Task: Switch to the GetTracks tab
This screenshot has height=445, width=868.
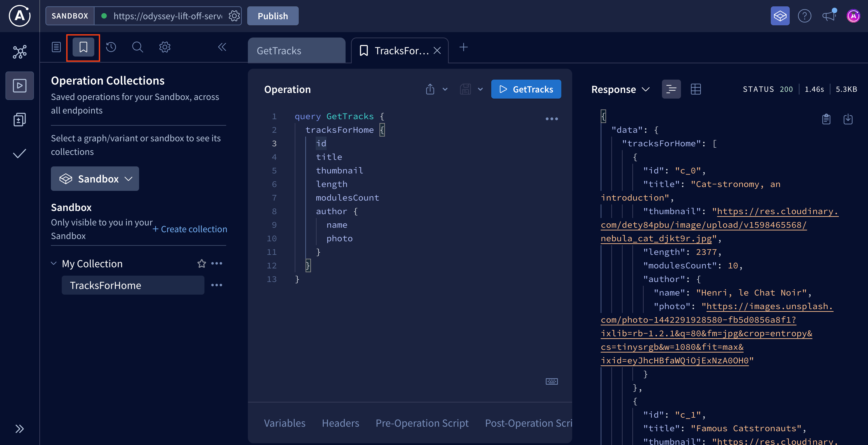Action: [x=279, y=50]
